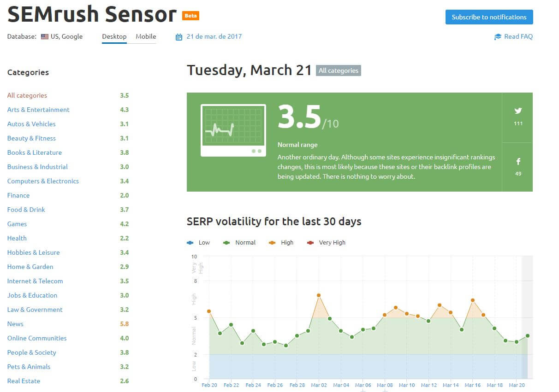
Task: View the News category score
Action: [124, 324]
